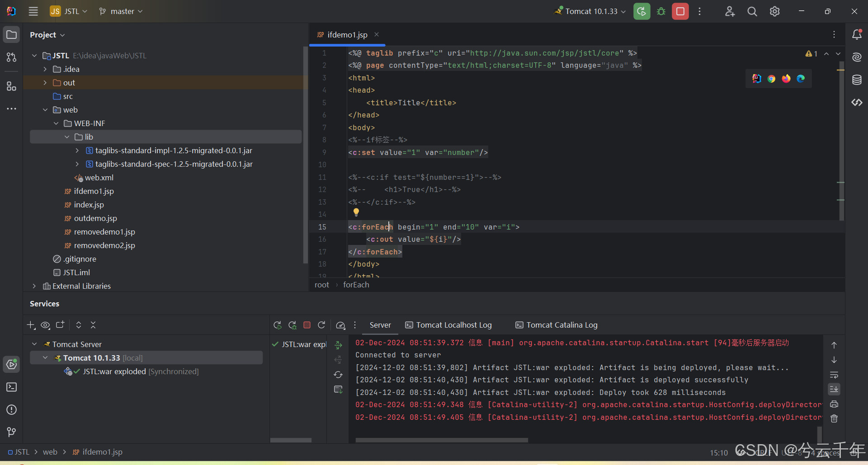Expand taglibs-standard-impl jar node
Image resolution: width=868 pixels, height=465 pixels.
[x=77, y=150]
